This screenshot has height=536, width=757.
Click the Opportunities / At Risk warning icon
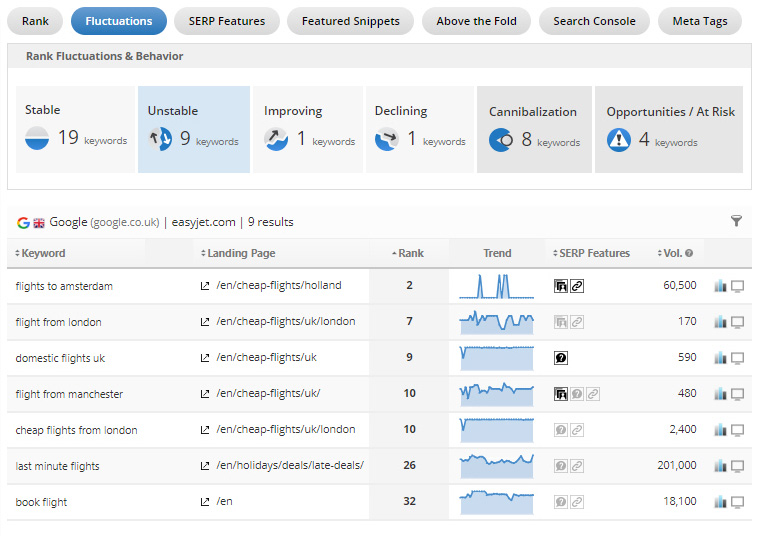(x=619, y=140)
